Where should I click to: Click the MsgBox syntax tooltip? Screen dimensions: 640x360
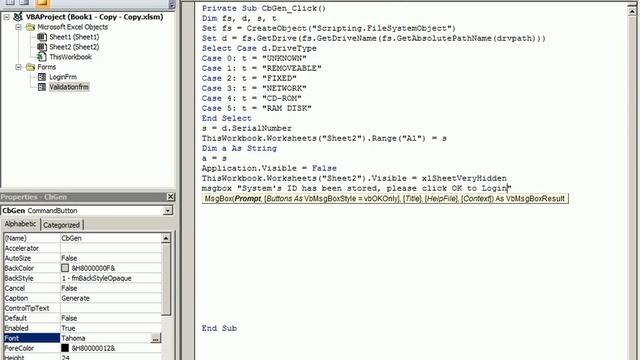384,199
